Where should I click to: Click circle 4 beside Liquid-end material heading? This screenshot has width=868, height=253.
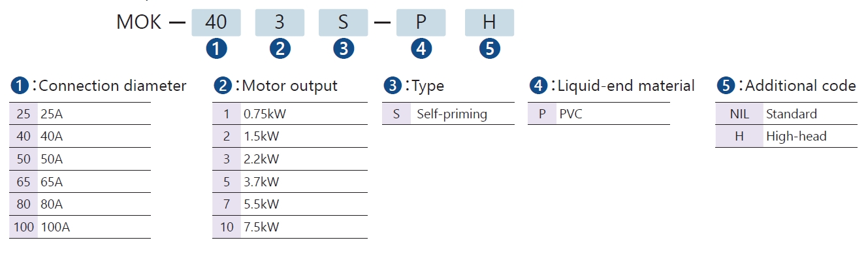coord(538,86)
